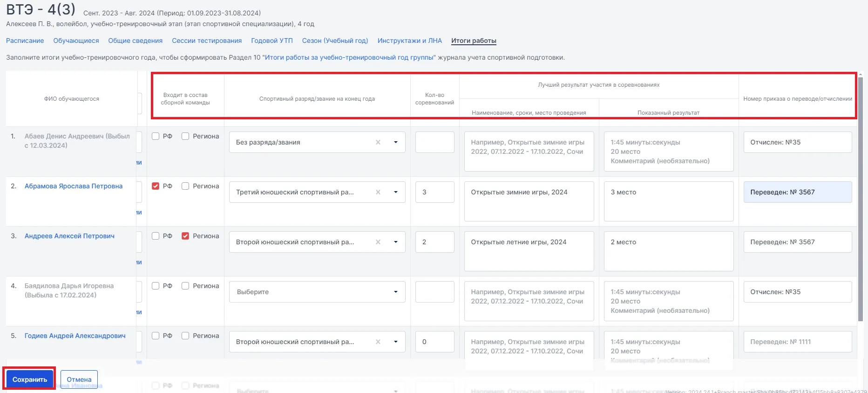Image resolution: width=868 pixels, height=393 pixels.
Task: Click 'ФИО обучающегося' column header
Action: point(72,99)
